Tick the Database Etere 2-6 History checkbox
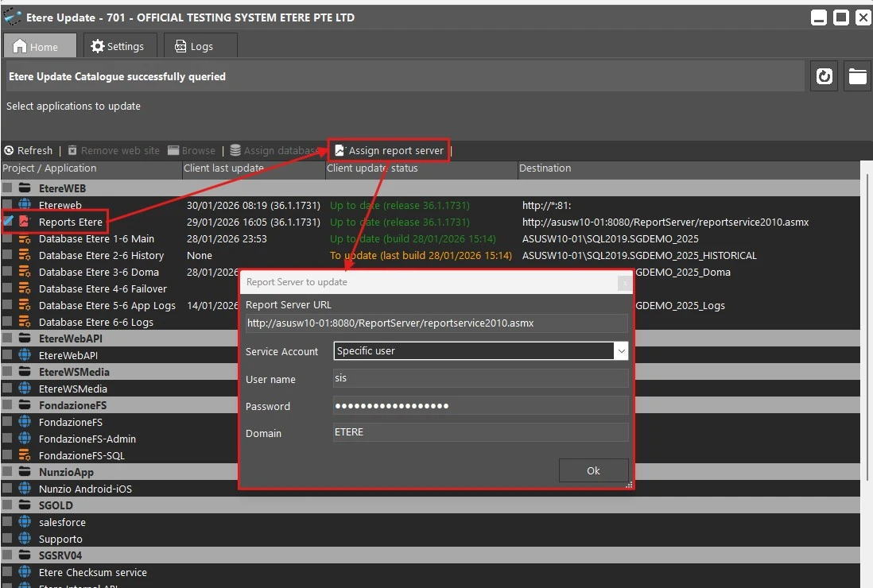This screenshot has width=873, height=588. [x=7, y=255]
